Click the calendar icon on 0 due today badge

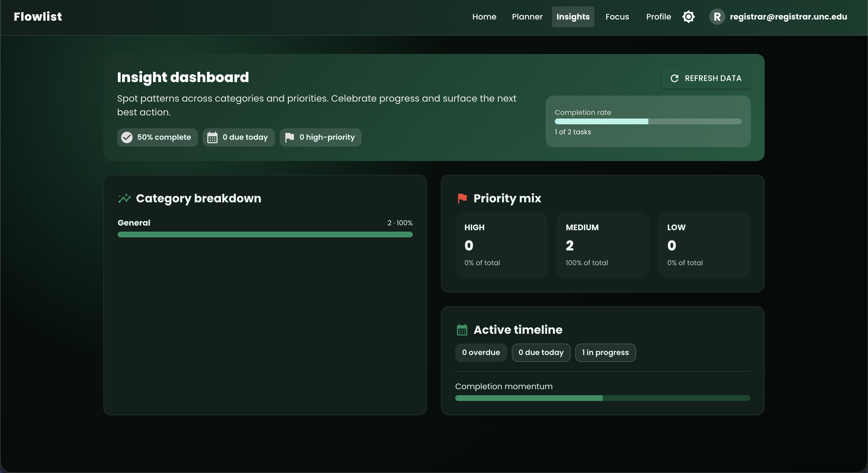click(x=212, y=137)
